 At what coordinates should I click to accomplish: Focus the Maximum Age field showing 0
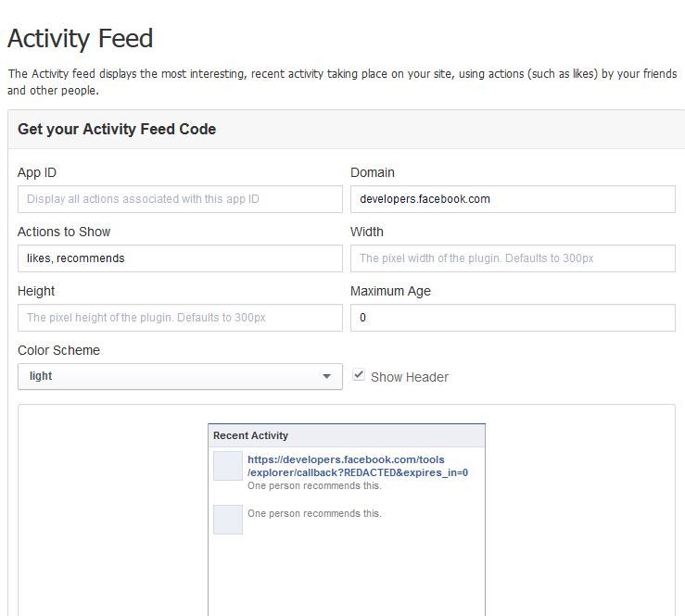(x=513, y=318)
